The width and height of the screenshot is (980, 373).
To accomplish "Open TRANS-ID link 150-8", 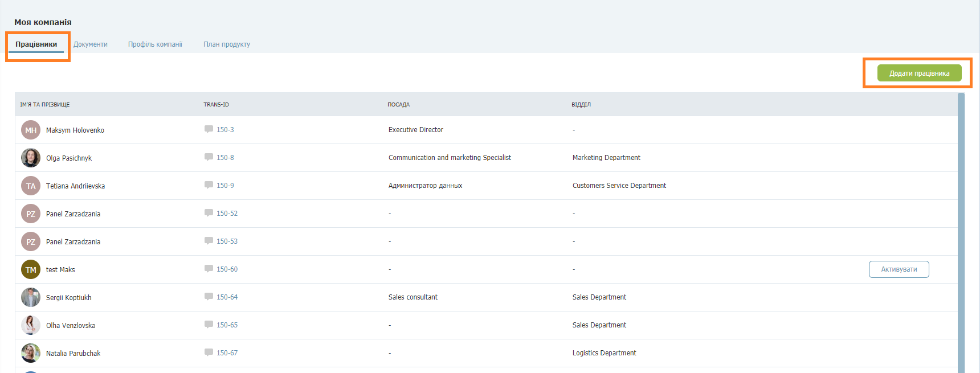I will click(225, 158).
